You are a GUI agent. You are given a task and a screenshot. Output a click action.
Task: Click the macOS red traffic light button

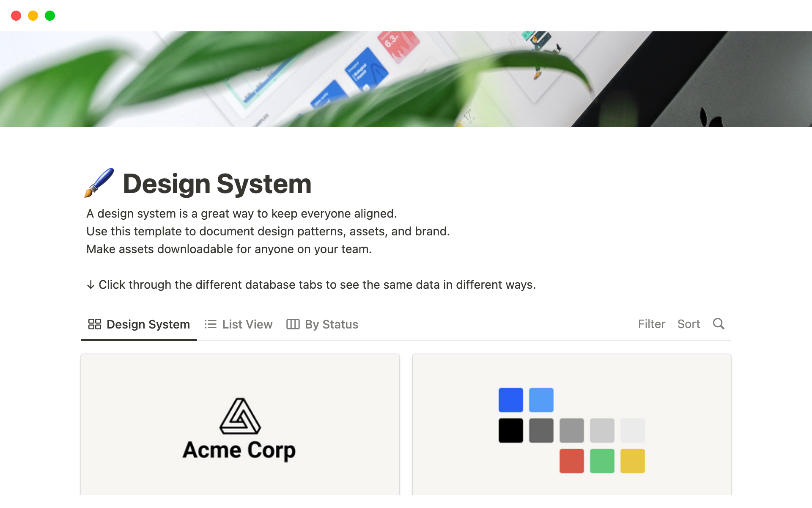16,15
